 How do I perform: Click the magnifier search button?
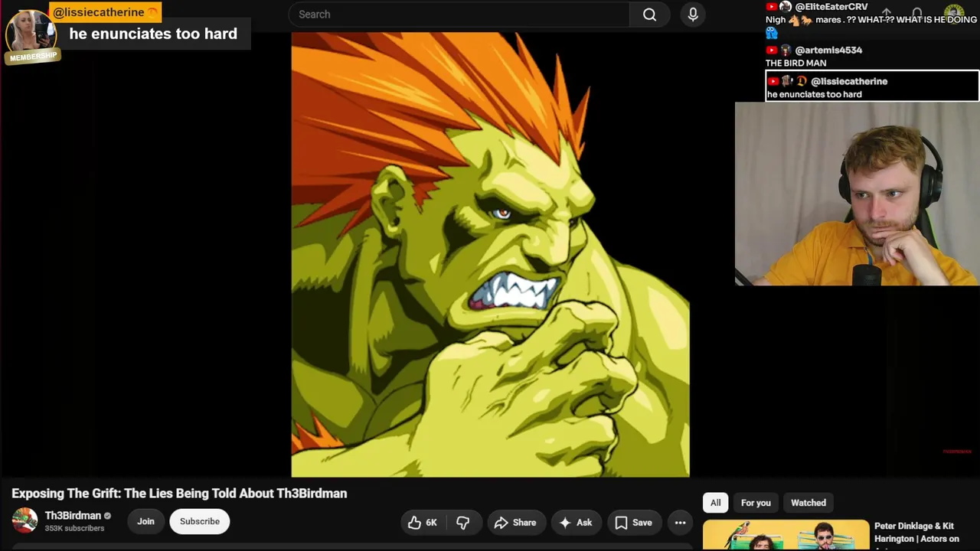click(649, 15)
